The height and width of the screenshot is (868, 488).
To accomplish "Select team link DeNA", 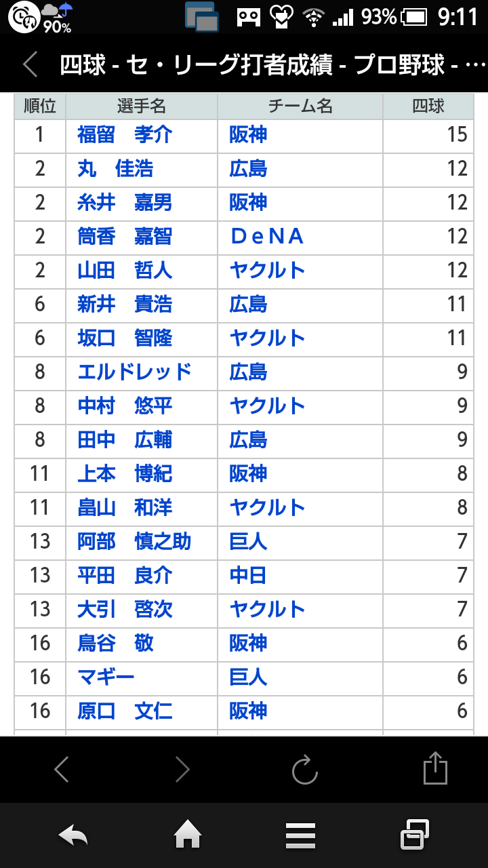I will (x=266, y=236).
